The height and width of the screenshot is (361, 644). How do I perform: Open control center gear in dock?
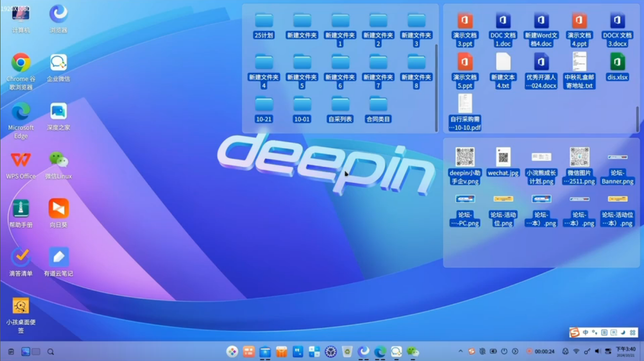331,351
